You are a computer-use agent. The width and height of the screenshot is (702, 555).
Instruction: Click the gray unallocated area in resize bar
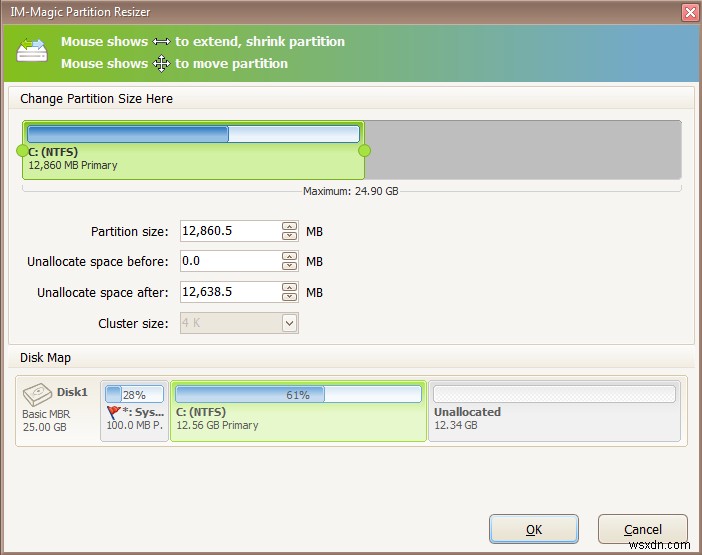(523, 150)
